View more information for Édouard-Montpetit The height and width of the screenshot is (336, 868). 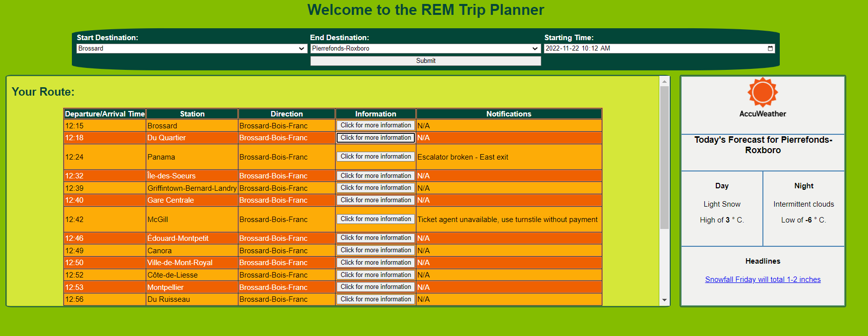(x=375, y=238)
